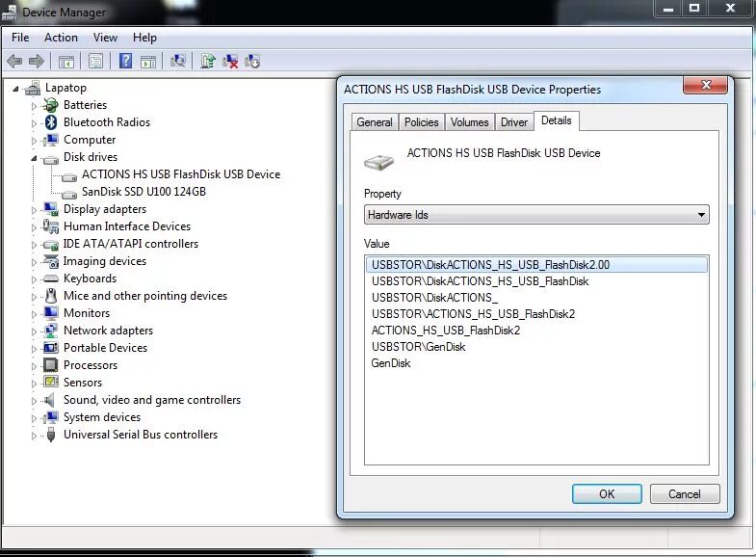Expand IDE ATA/ATAPI controllers arrow
The width and height of the screenshot is (756, 557).
pos(34,245)
